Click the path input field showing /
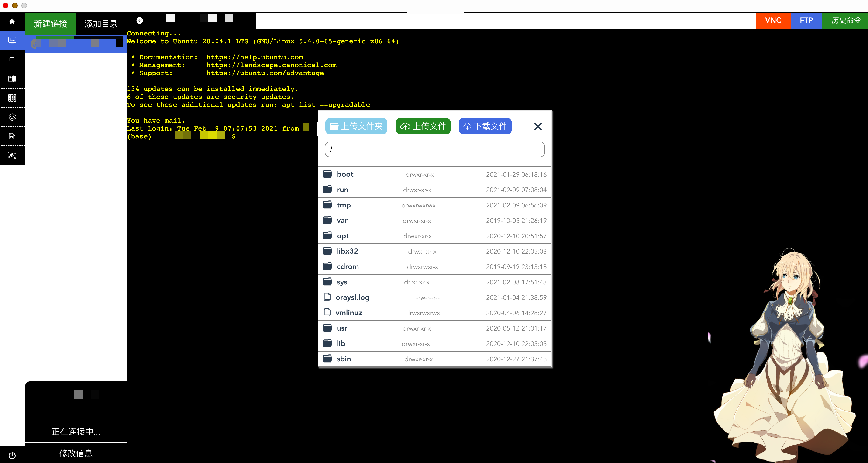868x463 pixels. point(435,149)
